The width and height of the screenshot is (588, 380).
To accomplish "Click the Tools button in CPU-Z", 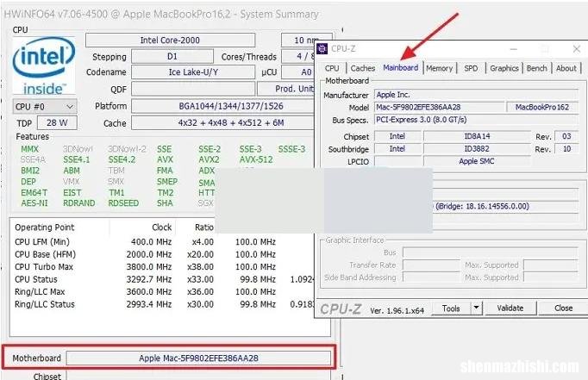I will pos(451,308).
